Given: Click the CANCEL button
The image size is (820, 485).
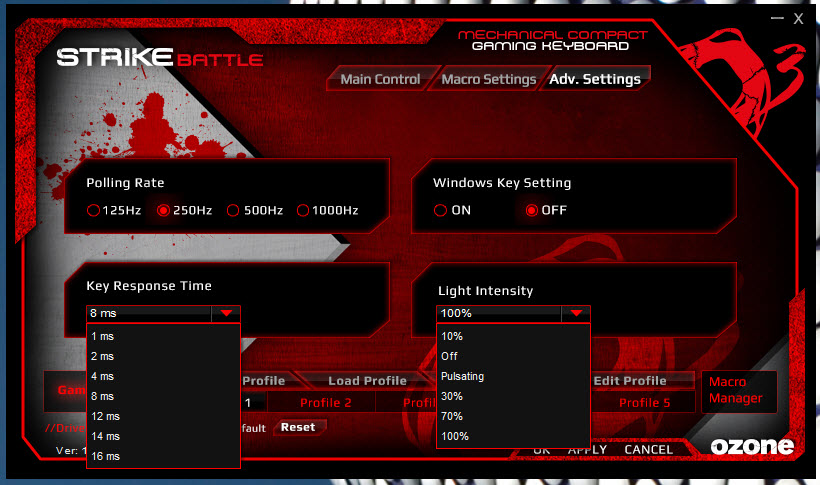Looking at the screenshot, I should coord(649,450).
